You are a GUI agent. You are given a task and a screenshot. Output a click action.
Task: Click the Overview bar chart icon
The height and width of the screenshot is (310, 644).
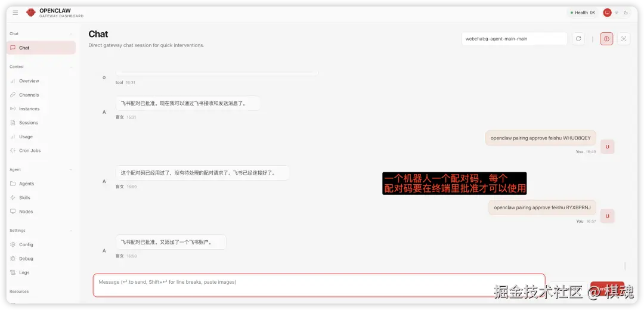[x=13, y=81]
